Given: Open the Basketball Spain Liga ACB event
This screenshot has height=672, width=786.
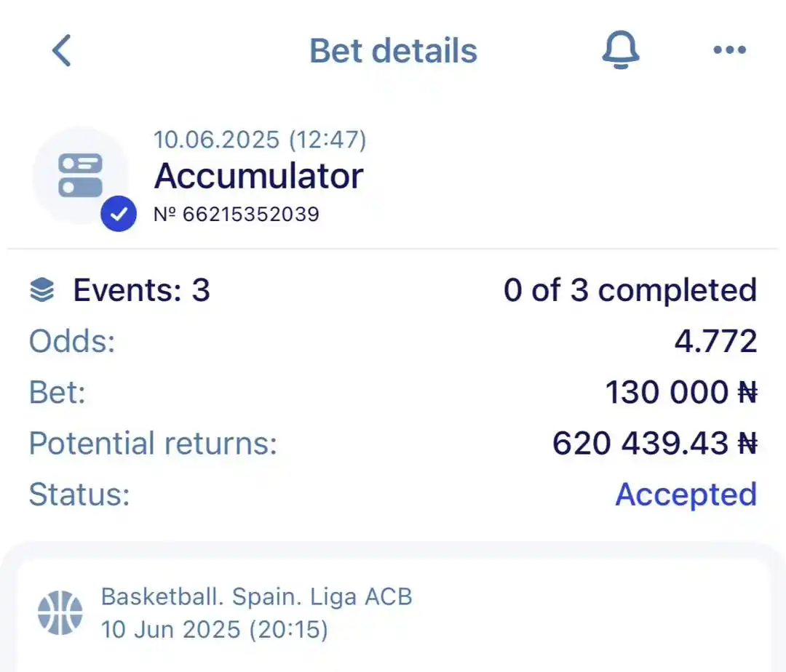Looking at the screenshot, I should [x=256, y=597].
